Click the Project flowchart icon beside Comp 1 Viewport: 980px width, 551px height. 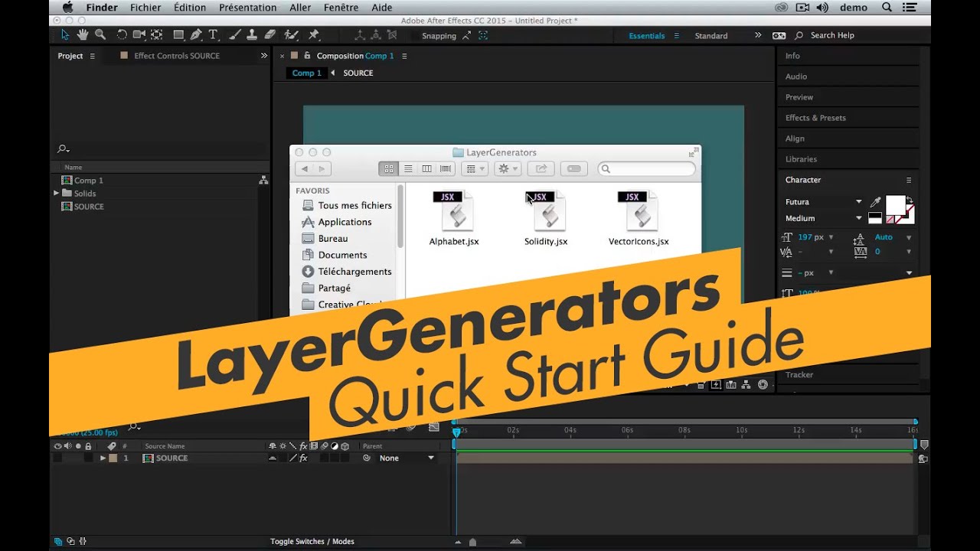coord(263,181)
